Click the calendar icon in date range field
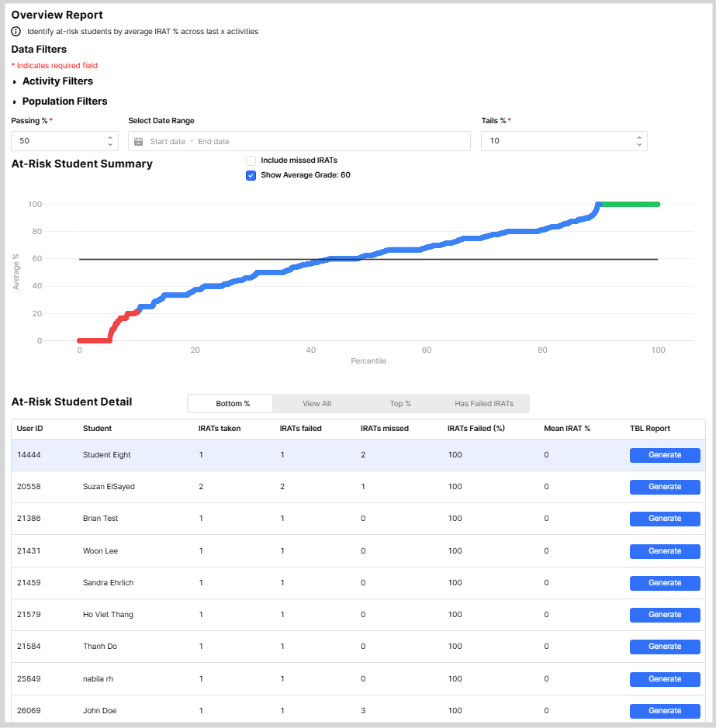 (138, 142)
